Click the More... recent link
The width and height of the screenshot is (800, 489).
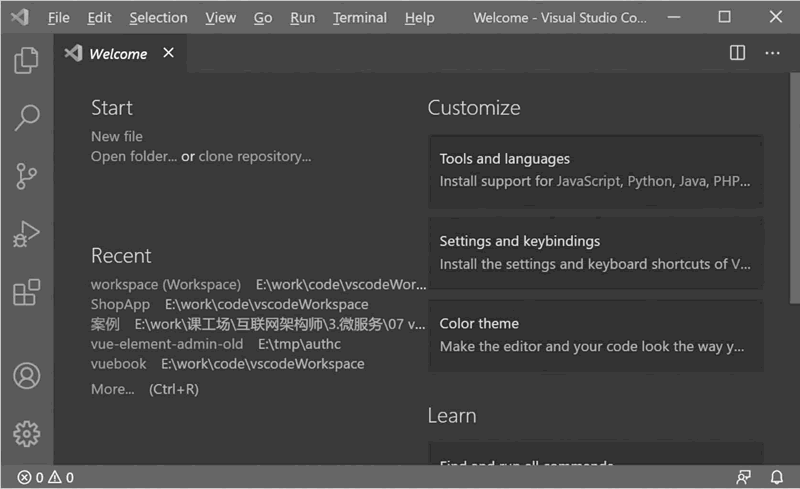pyautogui.click(x=113, y=389)
